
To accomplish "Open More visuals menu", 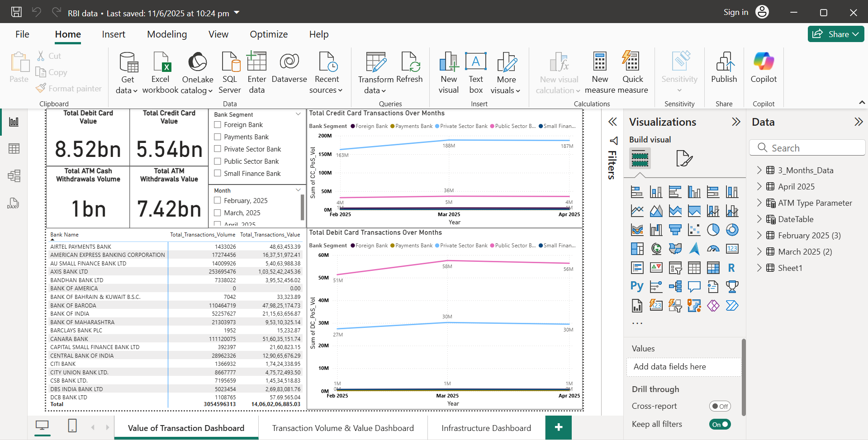I will point(506,73).
